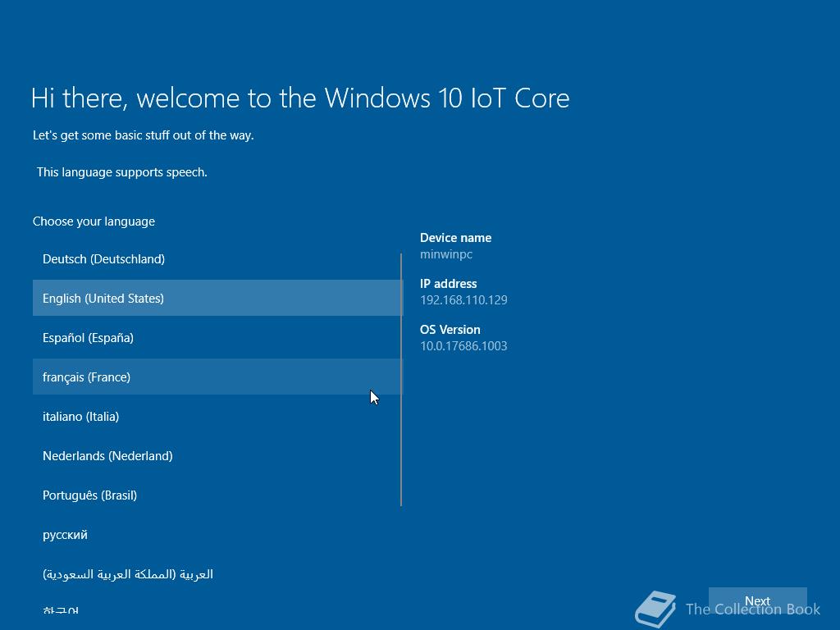Click the device name minwinpc
This screenshot has width=840, height=630.
click(445, 254)
